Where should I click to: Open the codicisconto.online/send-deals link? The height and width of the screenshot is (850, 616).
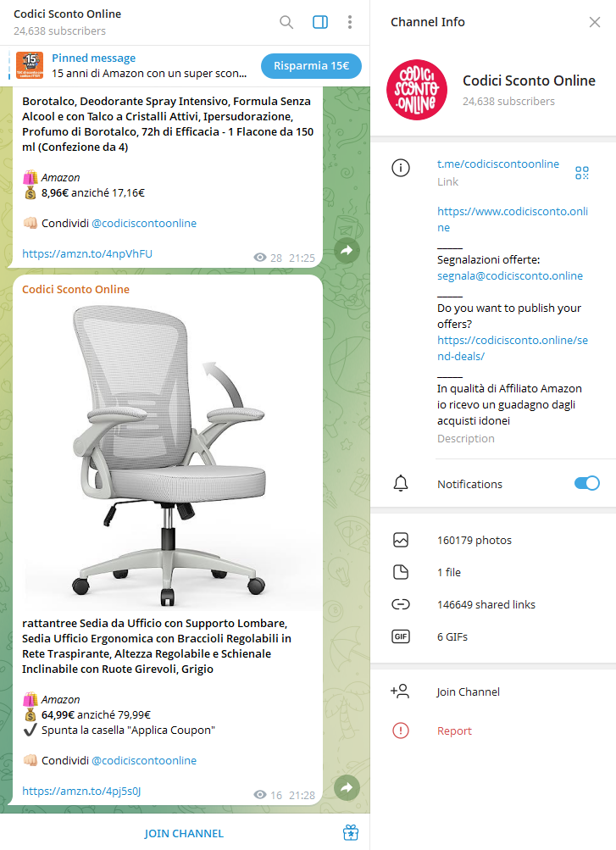513,348
